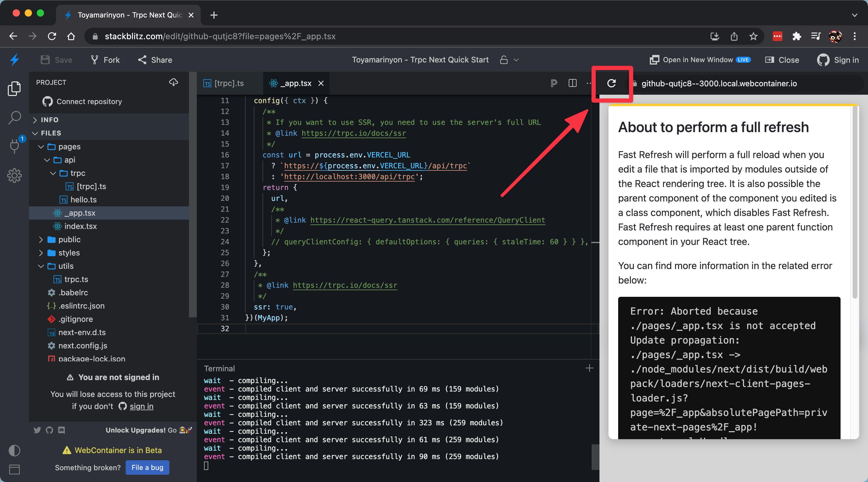Open the search panel

click(x=14, y=117)
